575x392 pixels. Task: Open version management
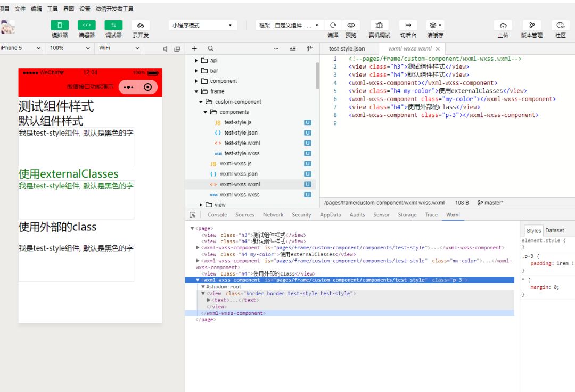click(x=532, y=26)
